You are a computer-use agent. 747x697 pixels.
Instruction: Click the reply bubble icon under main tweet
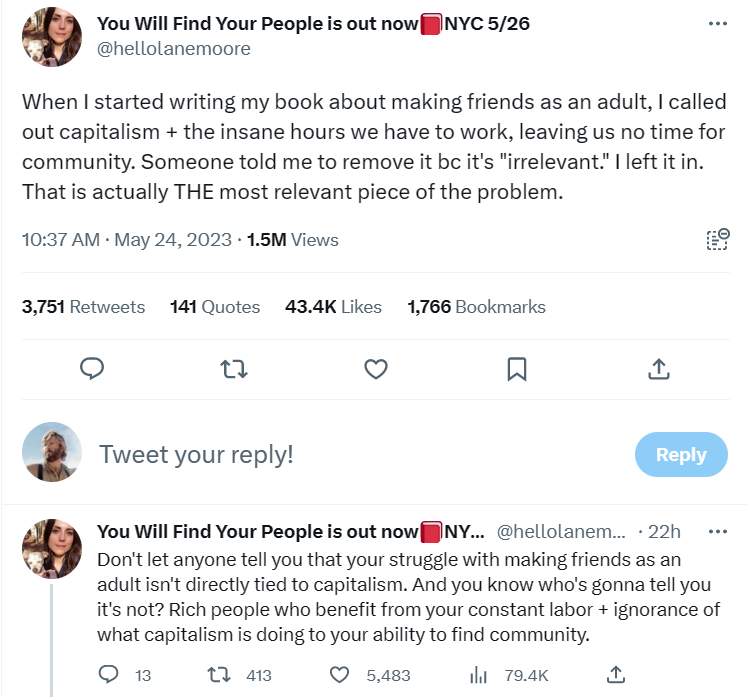pos(92,369)
